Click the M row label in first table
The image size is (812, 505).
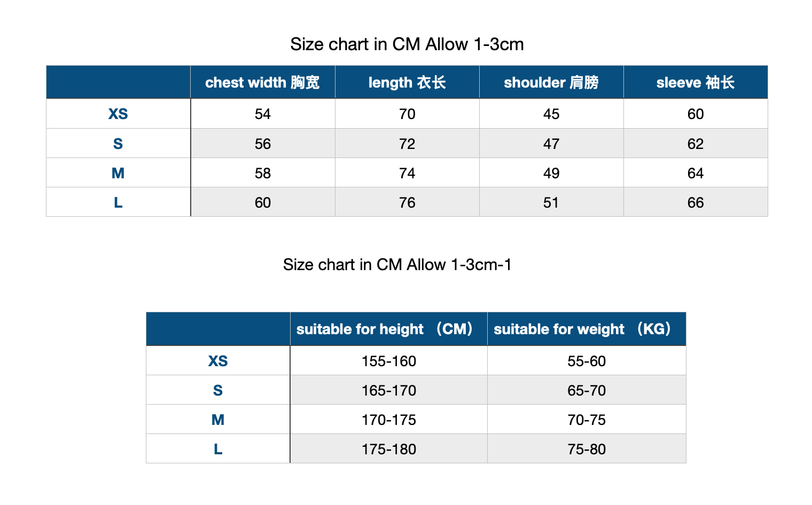coord(118,173)
